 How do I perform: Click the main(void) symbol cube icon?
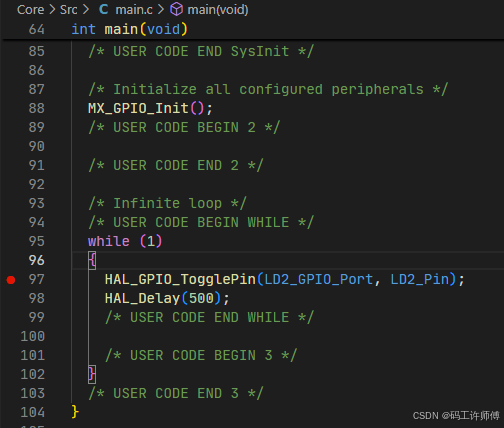pos(176,10)
